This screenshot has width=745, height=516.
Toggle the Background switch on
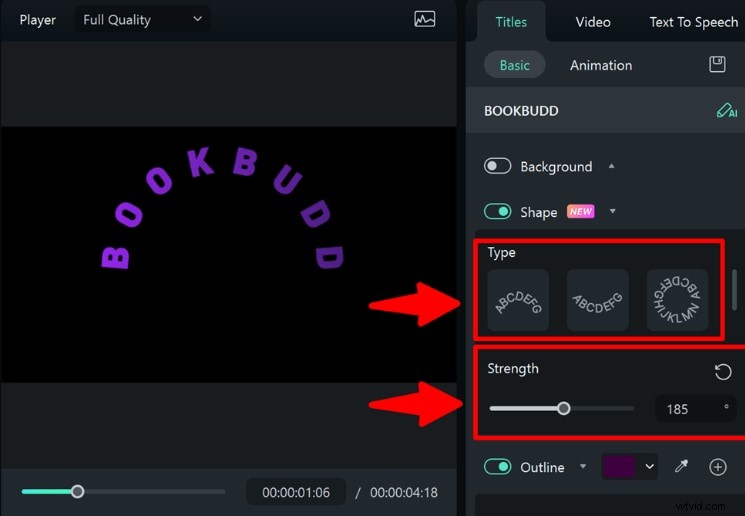click(497, 166)
